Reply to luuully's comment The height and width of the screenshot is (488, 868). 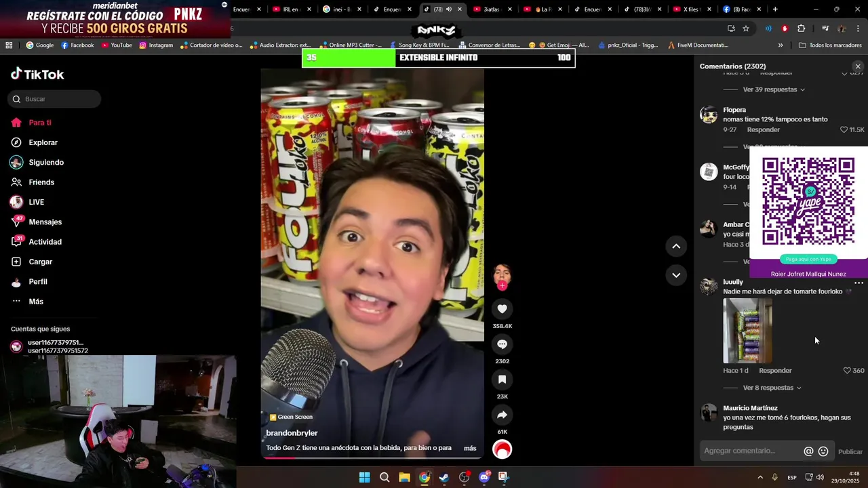(x=775, y=371)
